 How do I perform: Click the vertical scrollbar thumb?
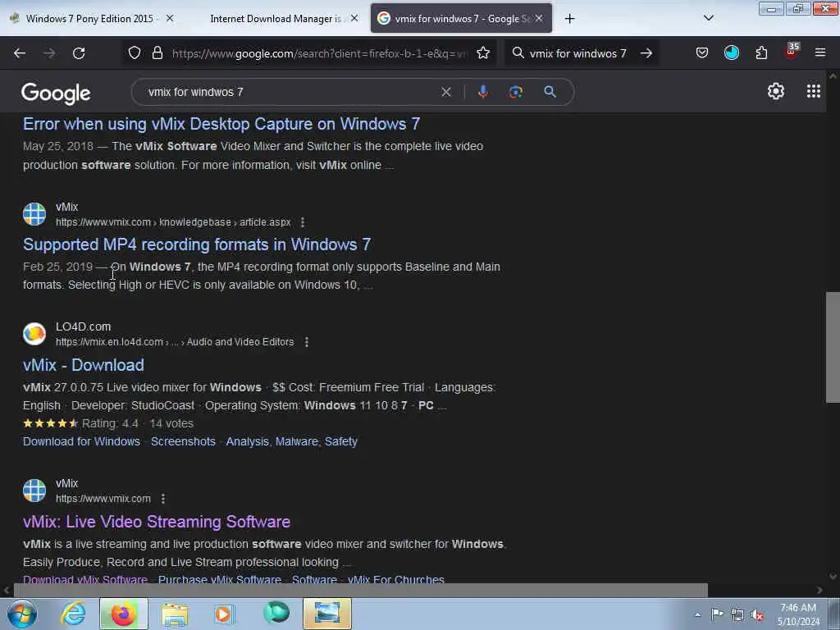[833, 347]
